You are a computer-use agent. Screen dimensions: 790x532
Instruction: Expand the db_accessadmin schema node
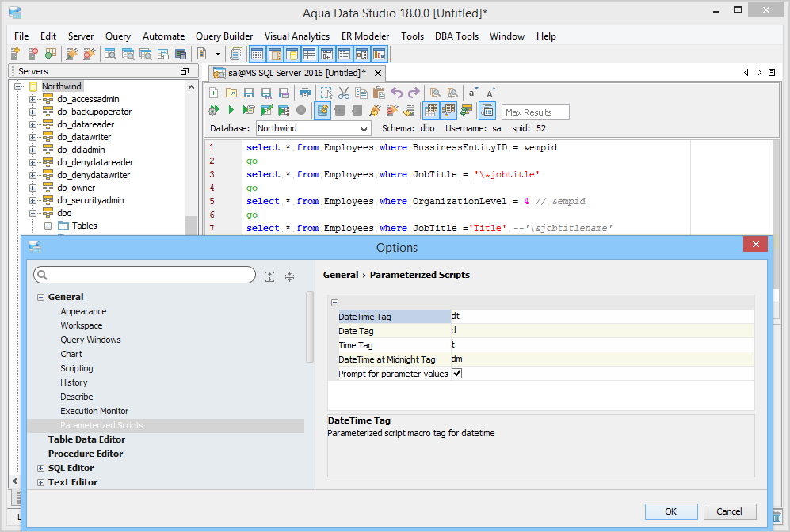pyautogui.click(x=32, y=99)
